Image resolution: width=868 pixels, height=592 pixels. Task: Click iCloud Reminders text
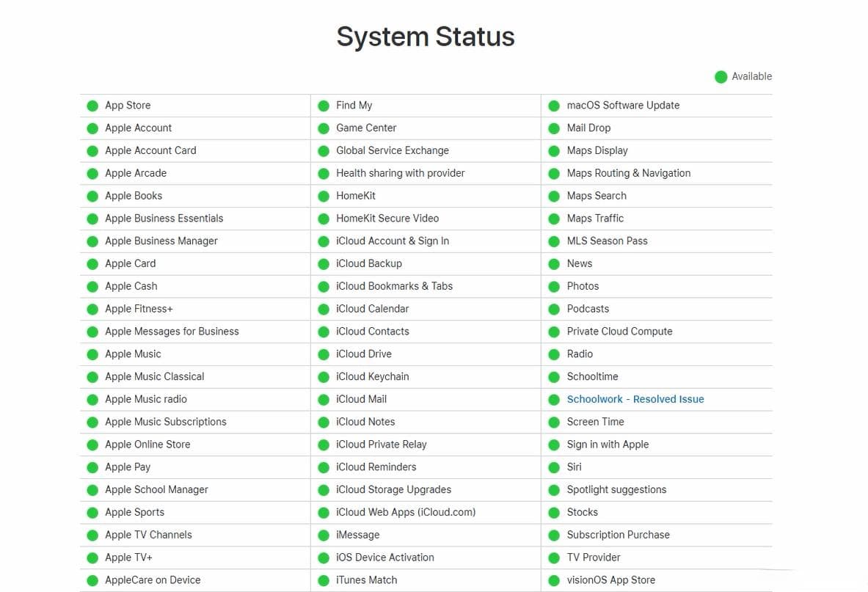pyautogui.click(x=376, y=467)
